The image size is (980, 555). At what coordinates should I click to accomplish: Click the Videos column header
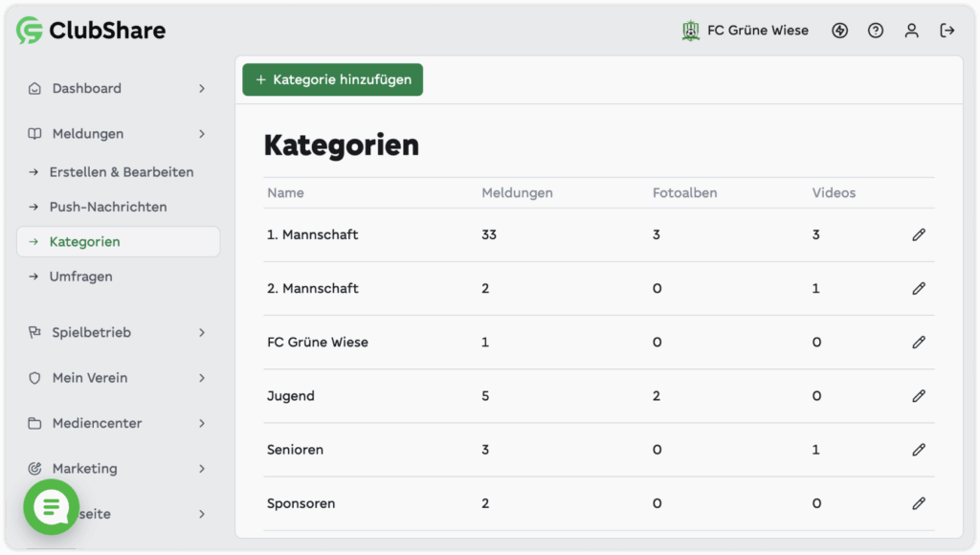coord(834,193)
